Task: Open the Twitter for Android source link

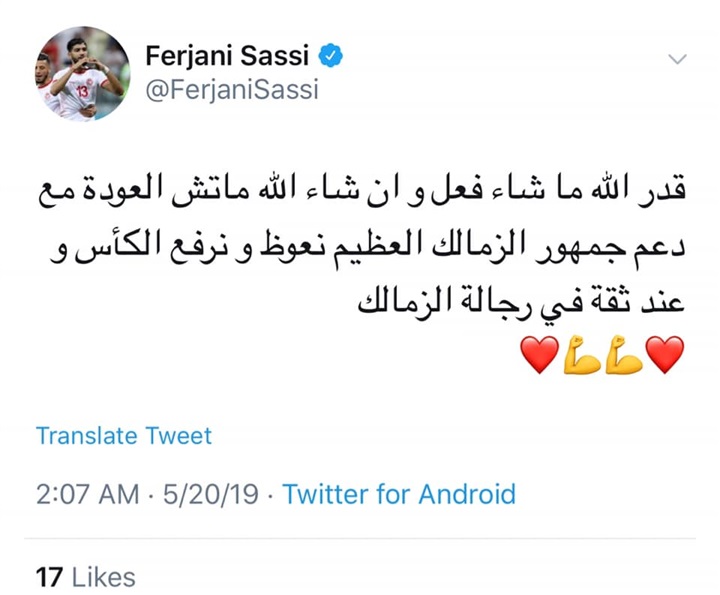Action: [x=399, y=494]
